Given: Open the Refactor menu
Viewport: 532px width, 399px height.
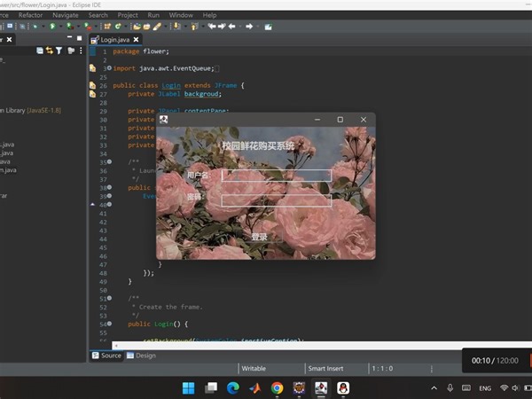Looking at the screenshot, I should 30,15.
